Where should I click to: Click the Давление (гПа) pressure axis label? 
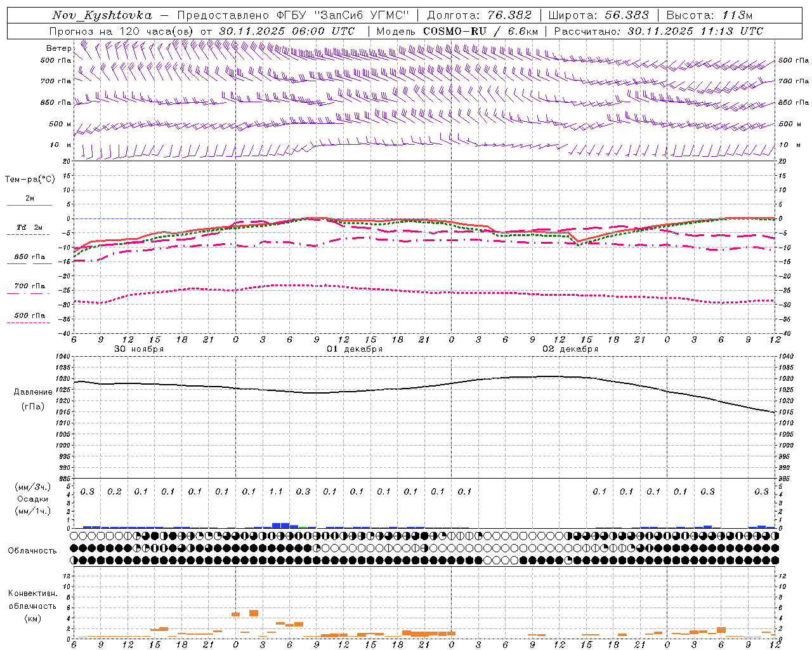pos(32,399)
